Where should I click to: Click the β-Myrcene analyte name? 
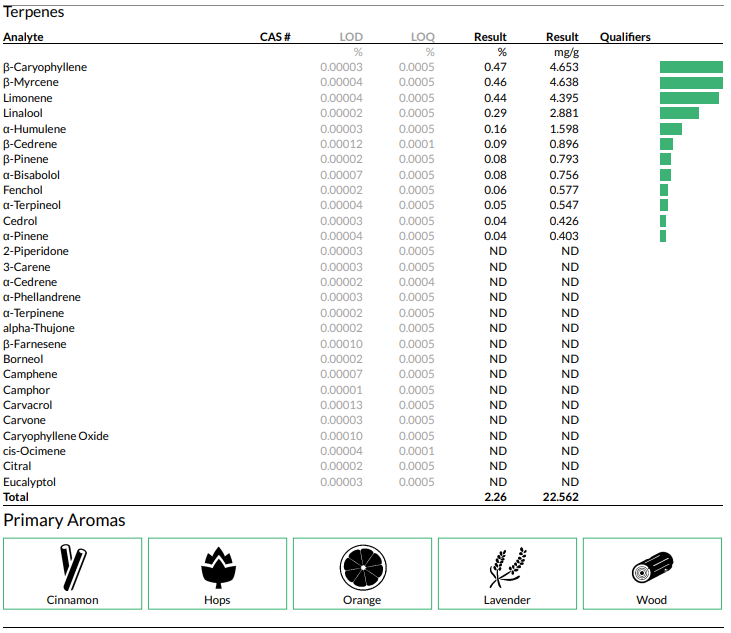[x=31, y=82]
